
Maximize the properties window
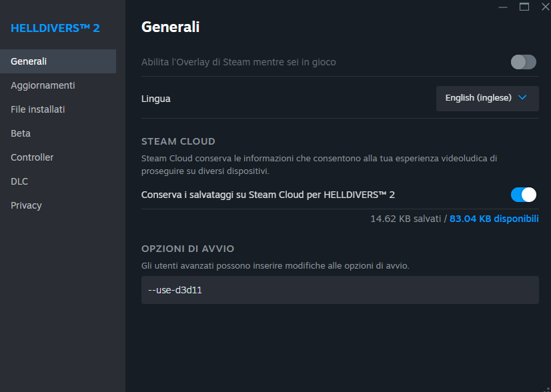click(x=524, y=7)
